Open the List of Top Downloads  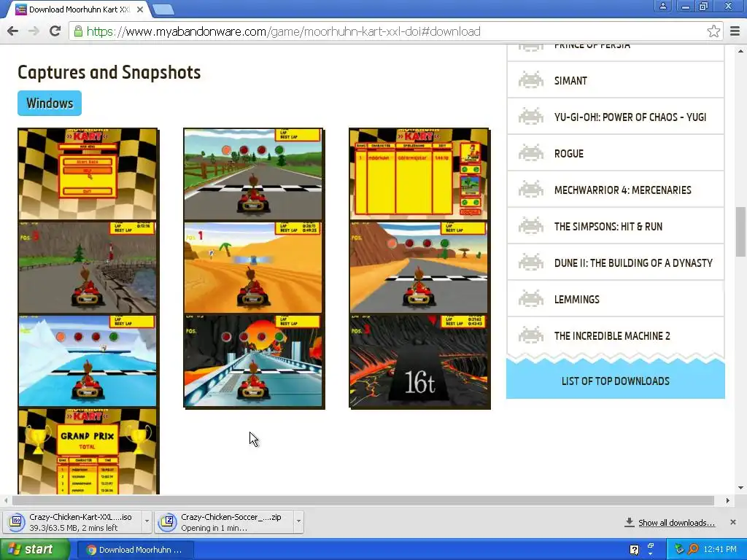[616, 381]
